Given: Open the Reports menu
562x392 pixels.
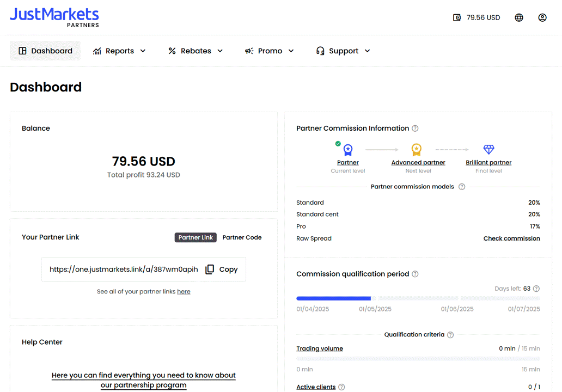Looking at the screenshot, I should click(x=119, y=51).
